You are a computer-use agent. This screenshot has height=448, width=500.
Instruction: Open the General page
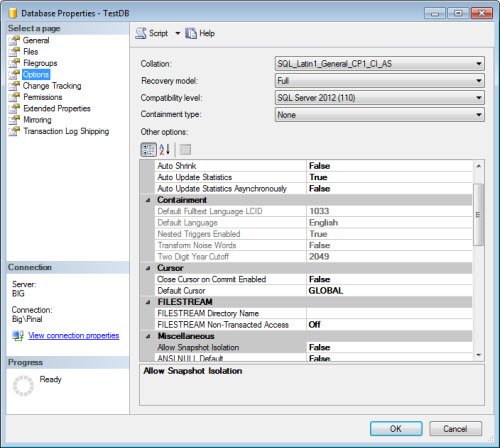36,40
